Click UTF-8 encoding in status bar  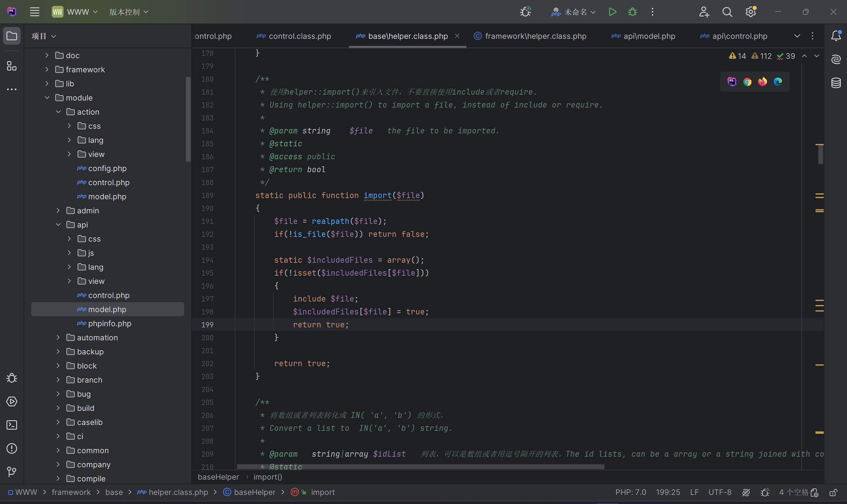(x=720, y=493)
